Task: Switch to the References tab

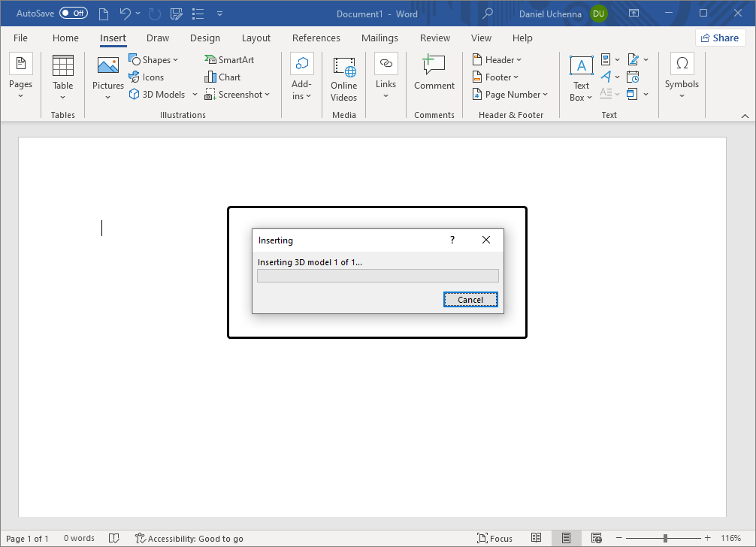Action: (316, 38)
